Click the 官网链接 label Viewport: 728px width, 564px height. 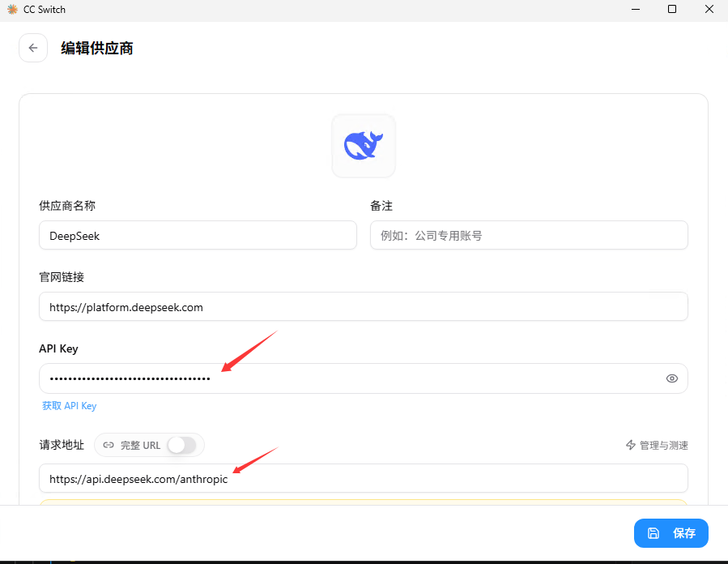(62, 277)
